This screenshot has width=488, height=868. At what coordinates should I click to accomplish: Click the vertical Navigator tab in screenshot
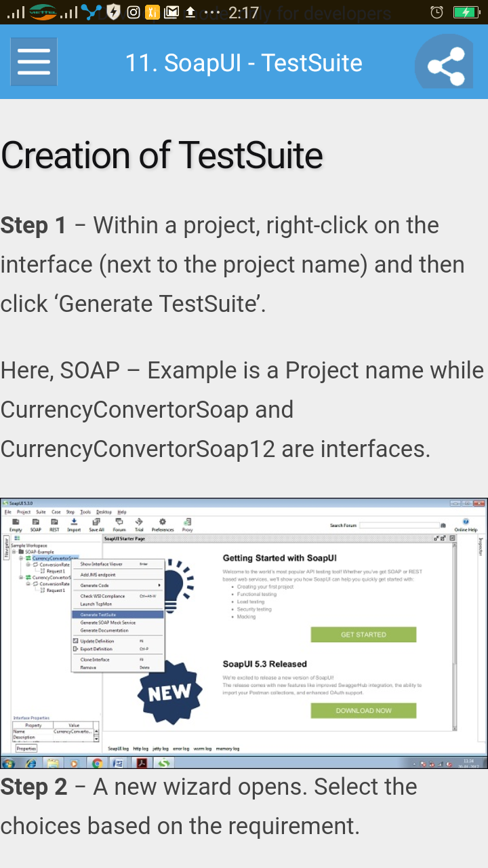[x=6, y=548]
